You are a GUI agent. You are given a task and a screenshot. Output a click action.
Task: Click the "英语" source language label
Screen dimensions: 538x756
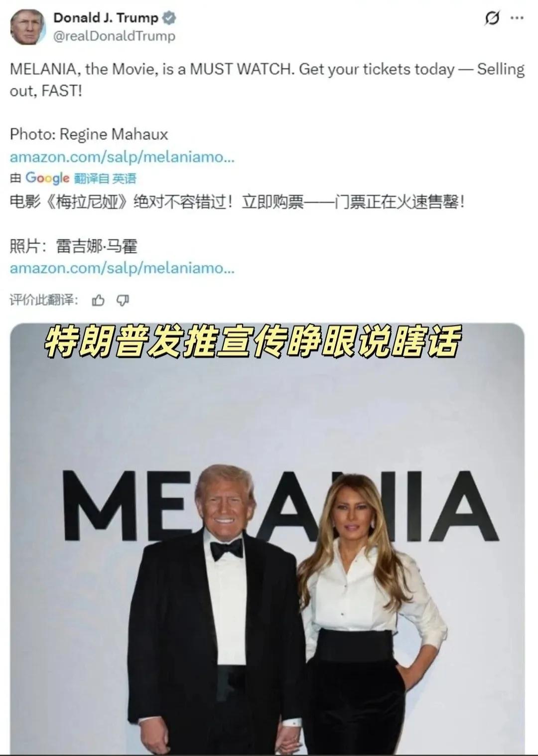pyautogui.click(x=124, y=178)
